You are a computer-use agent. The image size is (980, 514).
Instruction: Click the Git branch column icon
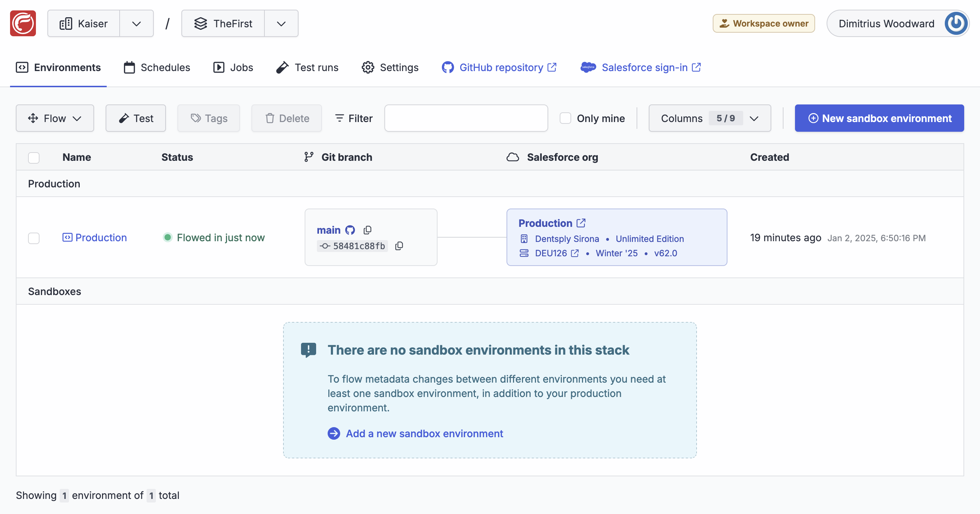(309, 157)
